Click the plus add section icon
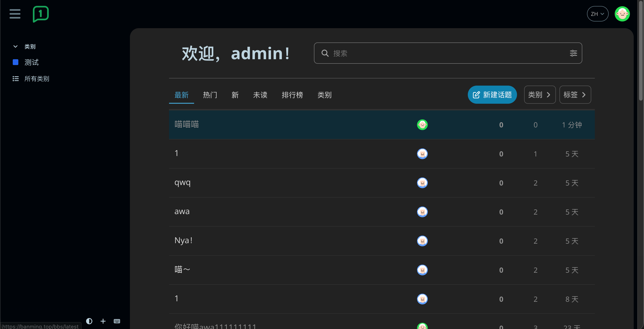 (103, 321)
